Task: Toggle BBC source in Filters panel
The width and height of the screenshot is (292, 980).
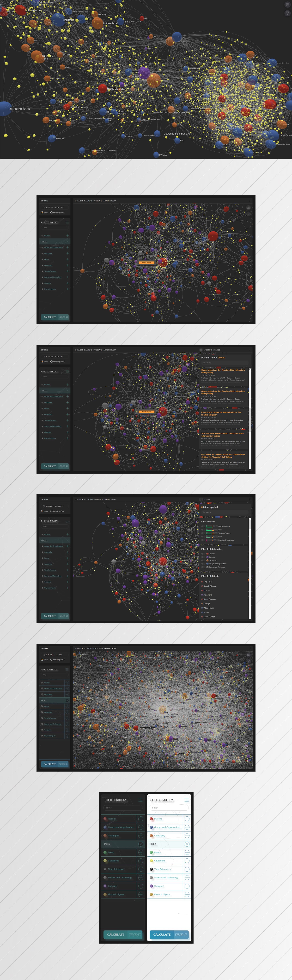Action: [x=203, y=530]
